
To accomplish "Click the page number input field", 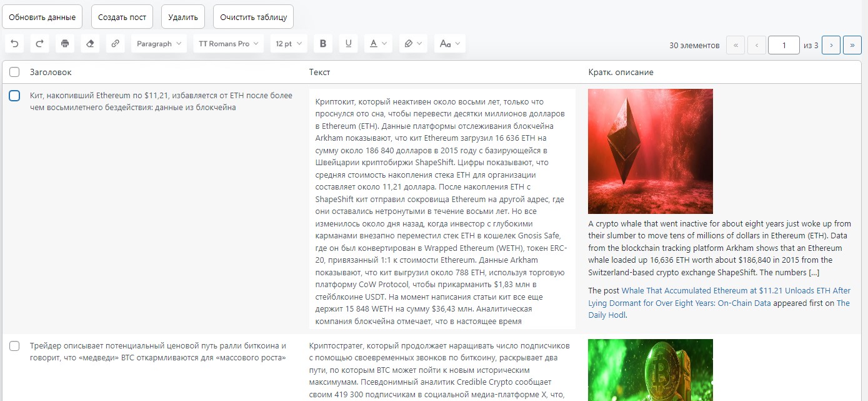I will pyautogui.click(x=784, y=45).
